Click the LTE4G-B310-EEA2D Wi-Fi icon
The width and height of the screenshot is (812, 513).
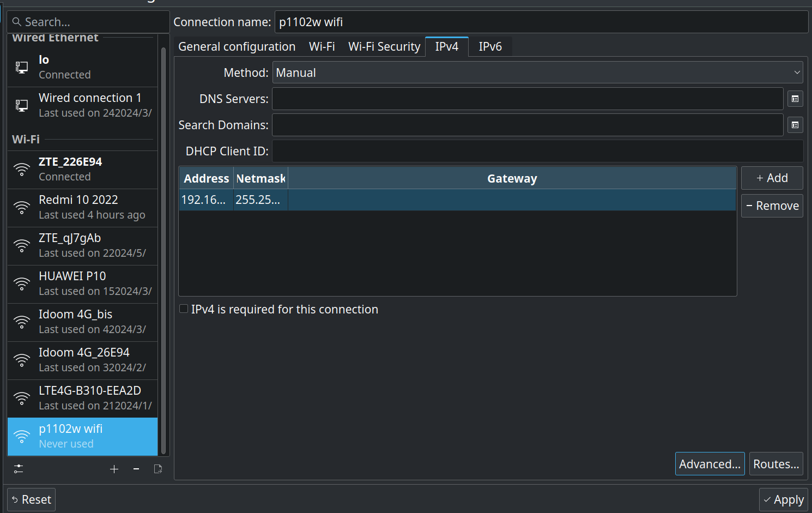pyautogui.click(x=22, y=399)
